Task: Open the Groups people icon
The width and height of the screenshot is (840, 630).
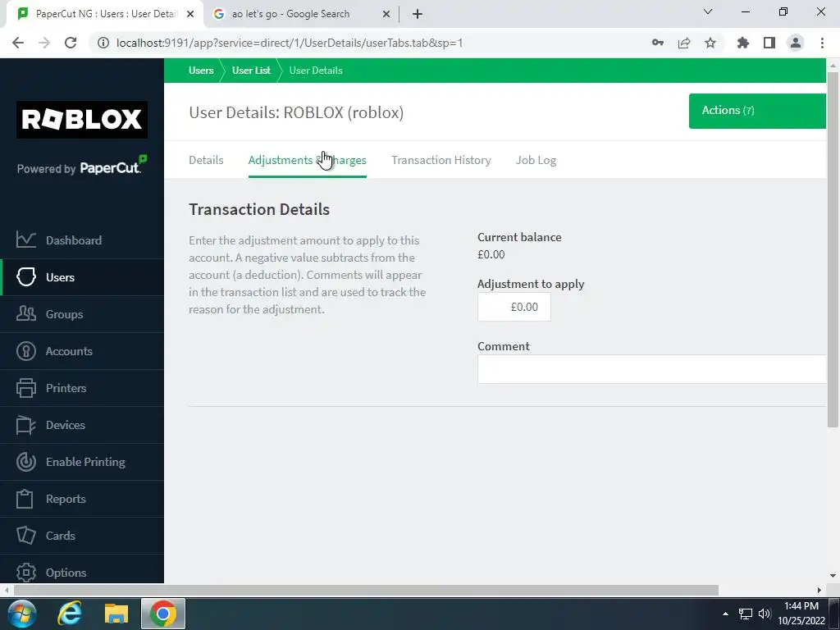Action: point(25,314)
